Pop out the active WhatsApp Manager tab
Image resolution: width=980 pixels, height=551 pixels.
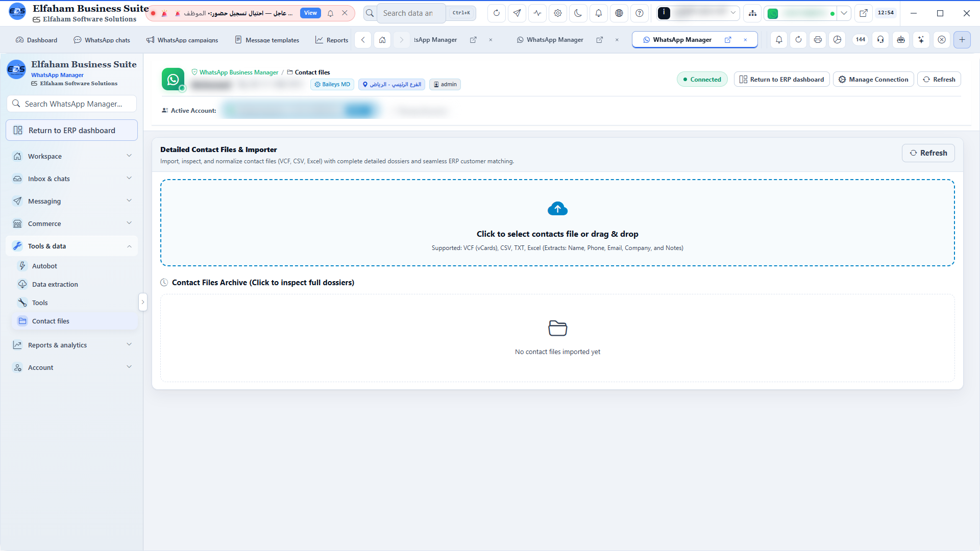coord(728,40)
